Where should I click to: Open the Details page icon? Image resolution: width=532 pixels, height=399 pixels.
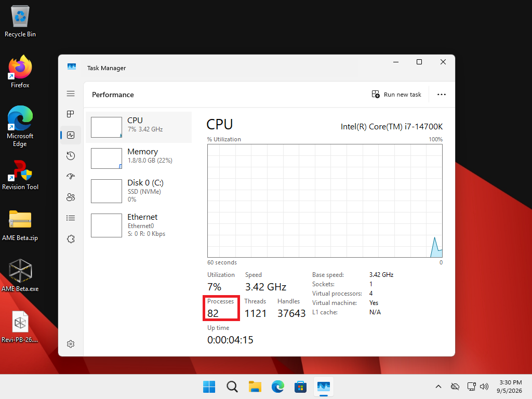point(71,218)
